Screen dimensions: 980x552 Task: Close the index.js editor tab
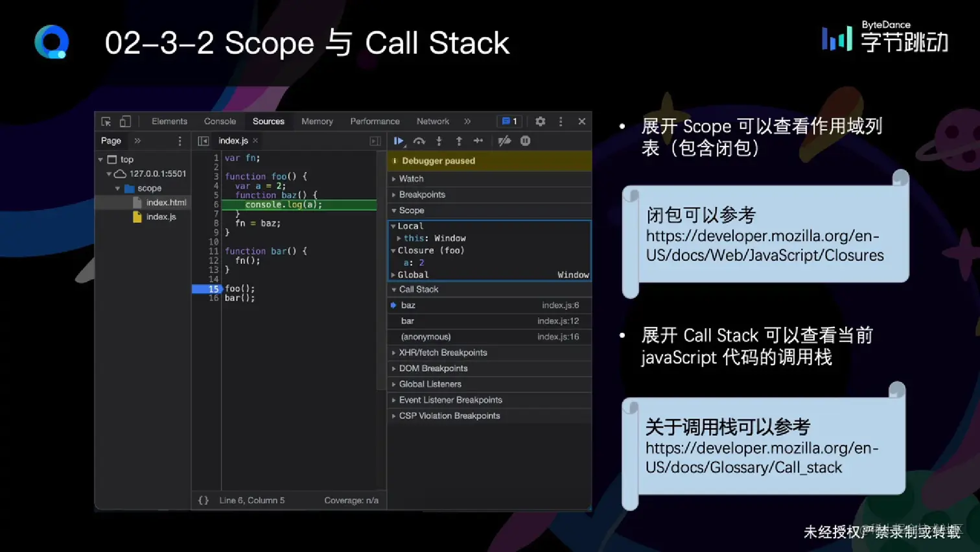(255, 141)
